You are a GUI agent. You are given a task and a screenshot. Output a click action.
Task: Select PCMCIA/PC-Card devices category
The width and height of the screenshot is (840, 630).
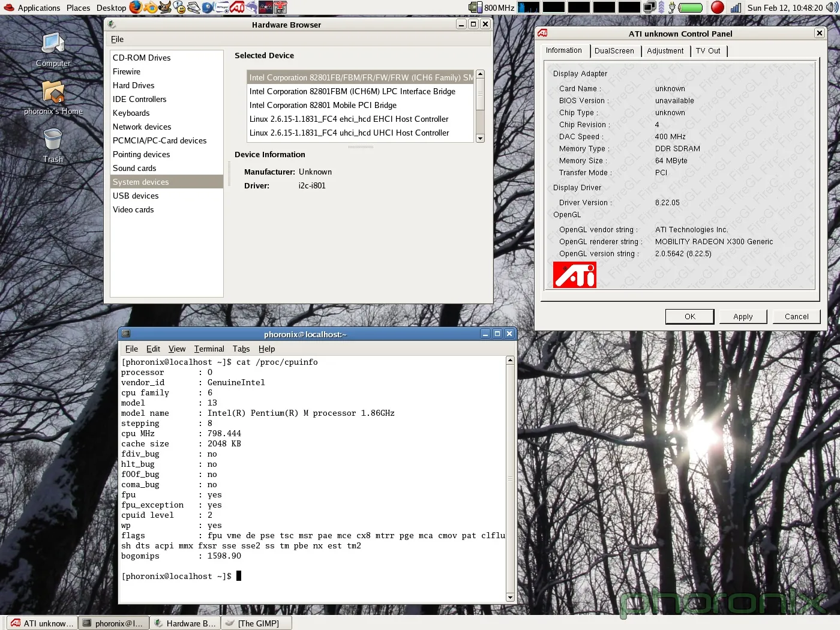(167, 140)
